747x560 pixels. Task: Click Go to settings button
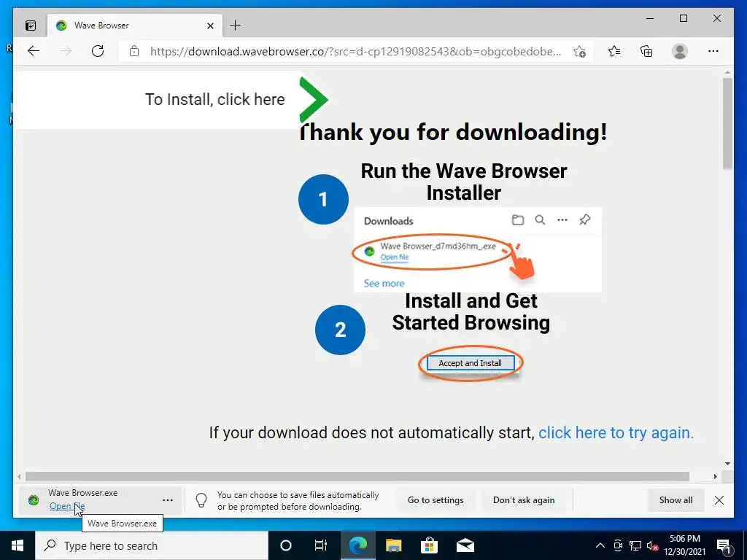click(436, 500)
